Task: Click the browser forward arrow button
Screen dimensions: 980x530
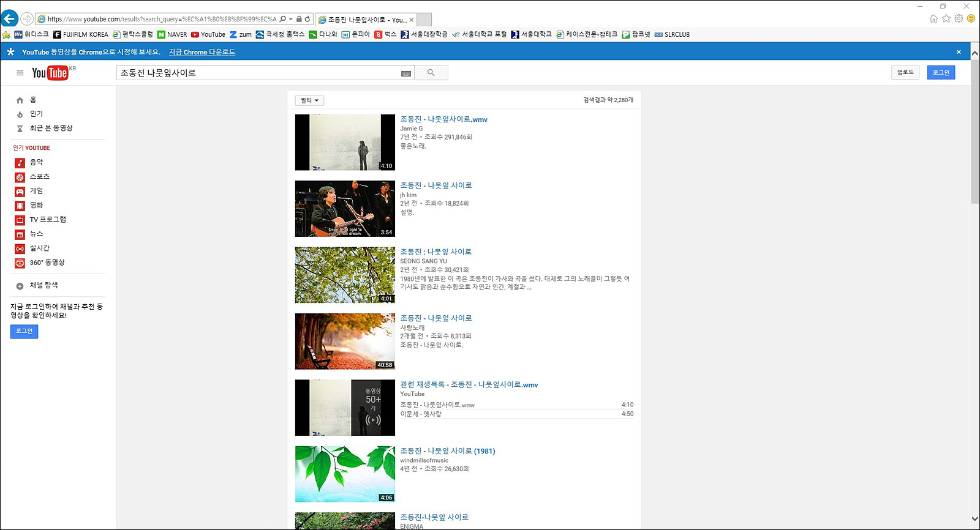Action: pos(27,19)
